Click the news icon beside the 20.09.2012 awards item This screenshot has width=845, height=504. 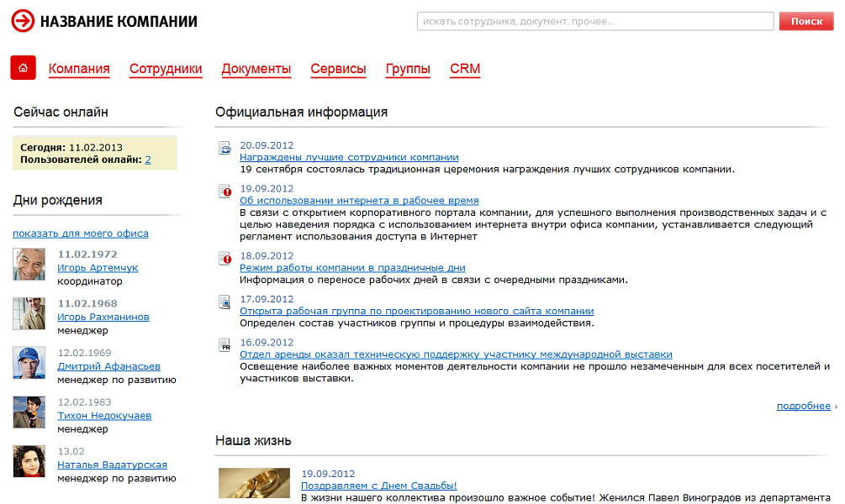pyautogui.click(x=224, y=150)
